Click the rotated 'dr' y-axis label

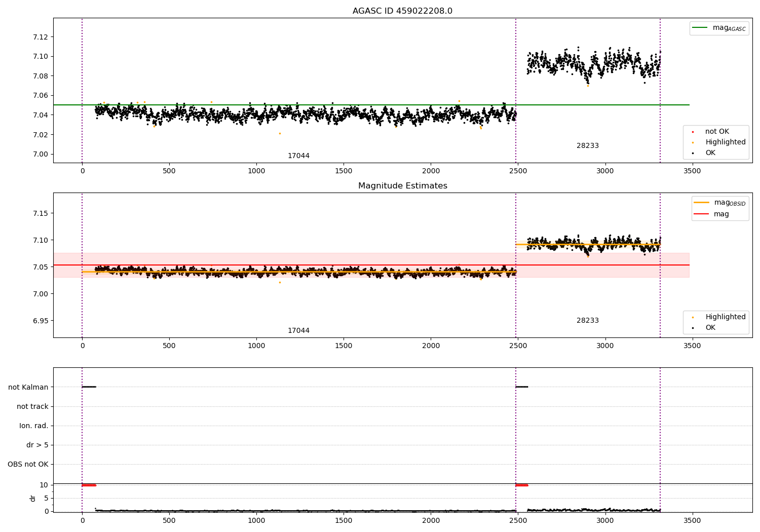pyautogui.click(x=33, y=498)
